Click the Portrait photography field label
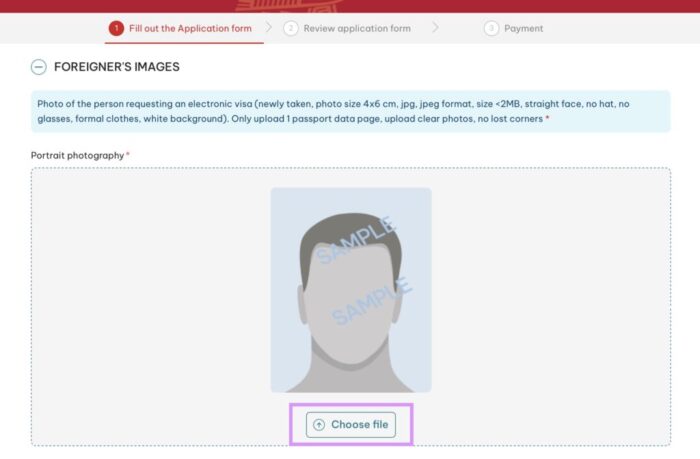Viewport: 700px width, 459px height. pos(77,155)
